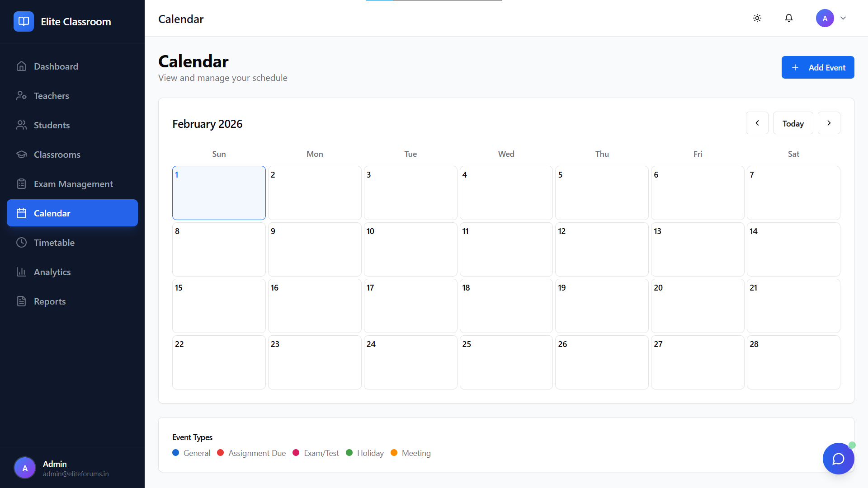The width and height of the screenshot is (868, 488).
Task: Open notifications bell icon
Action: 789,18
